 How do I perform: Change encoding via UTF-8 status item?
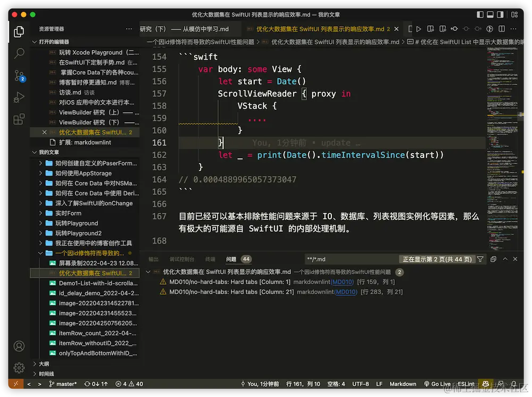tap(360, 384)
